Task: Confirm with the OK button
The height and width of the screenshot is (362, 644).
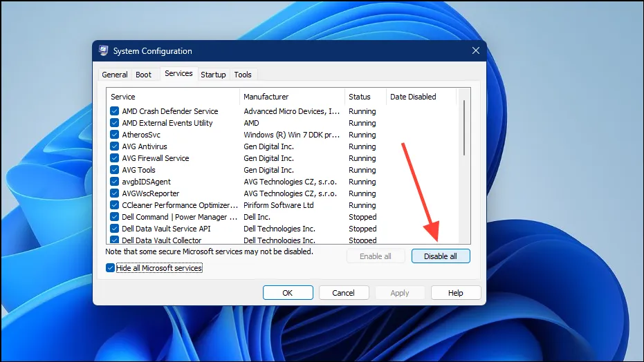Action: pyautogui.click(x=288, y=293)
